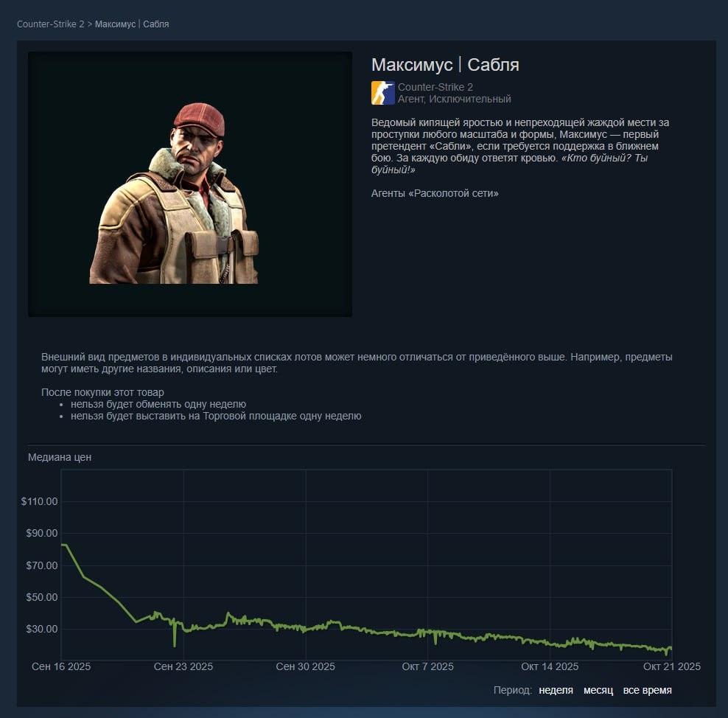
Task: Click the Агент, Исключительный rarity text
Action: click(x=454, y=99)
